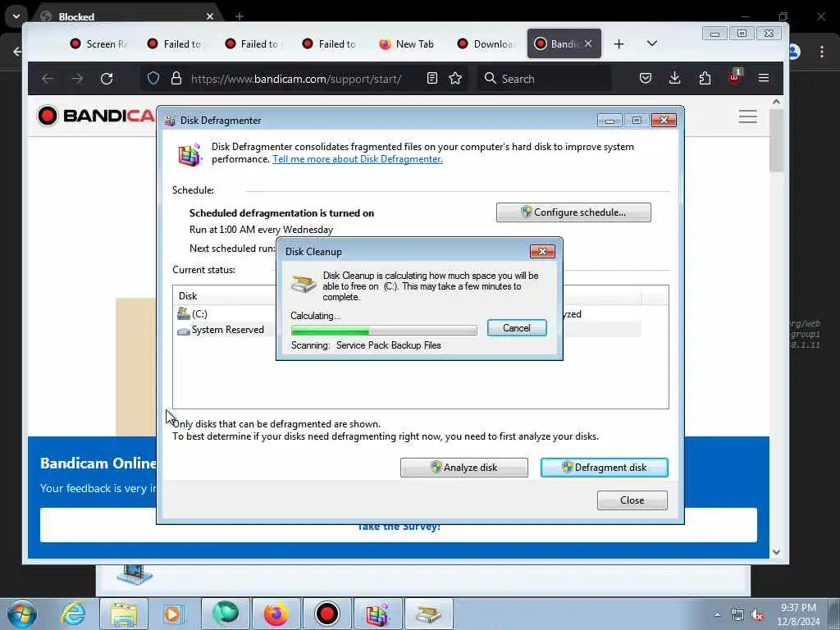Open Tell me more about Disk Defragmenter link
Viewport: 840px width, 630px height.
(x=358, y=159)
